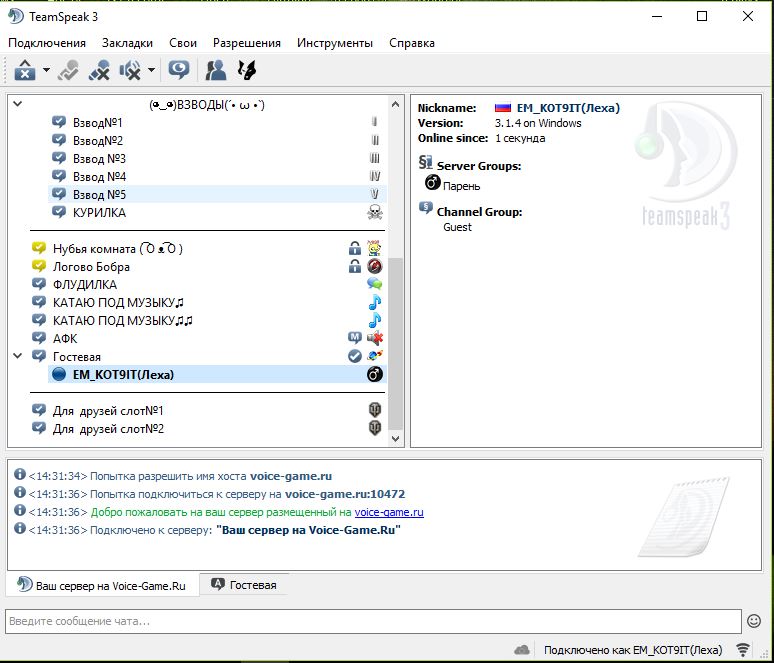Image resolution: width=774 pixels, height=663 pixels.
Task: Collapse the Гостевая channel
Action: [17, 356]
